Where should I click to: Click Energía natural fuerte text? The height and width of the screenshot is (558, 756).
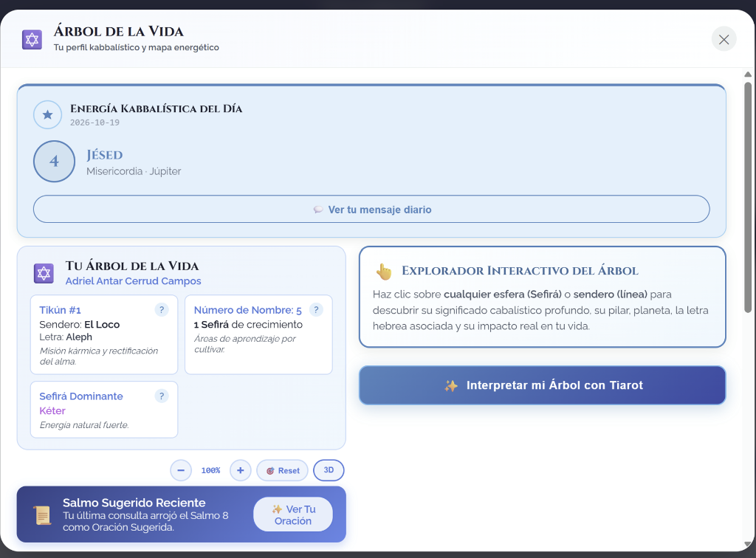coord(84,425)
